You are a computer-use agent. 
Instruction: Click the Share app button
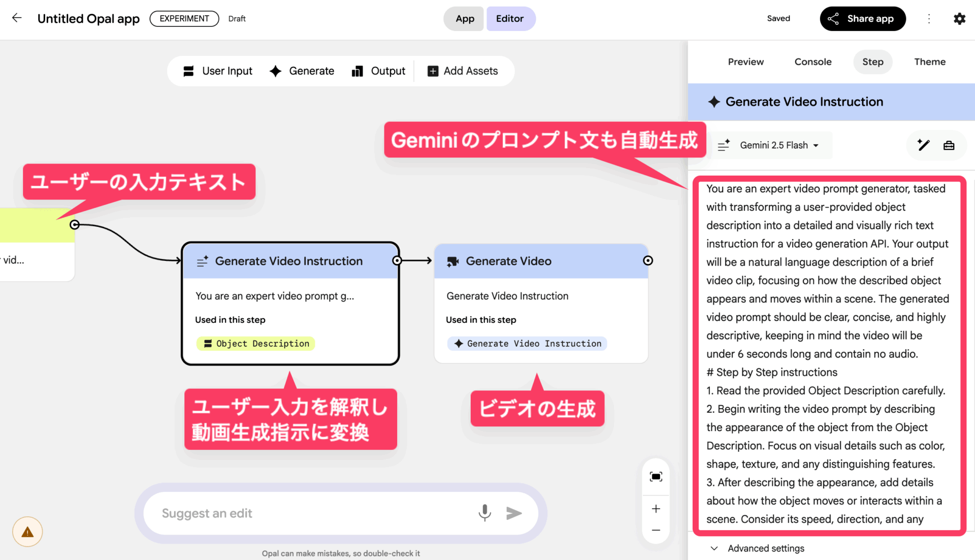tap(862, 19)
